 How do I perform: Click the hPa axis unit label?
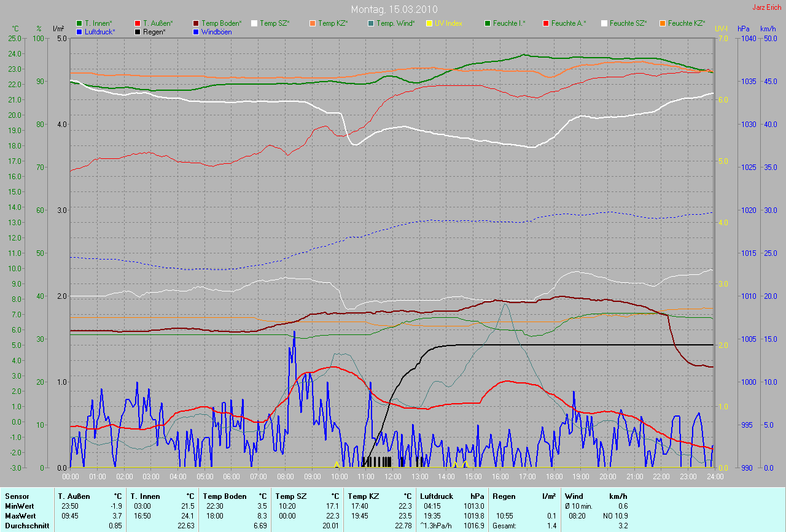(744, 29)
